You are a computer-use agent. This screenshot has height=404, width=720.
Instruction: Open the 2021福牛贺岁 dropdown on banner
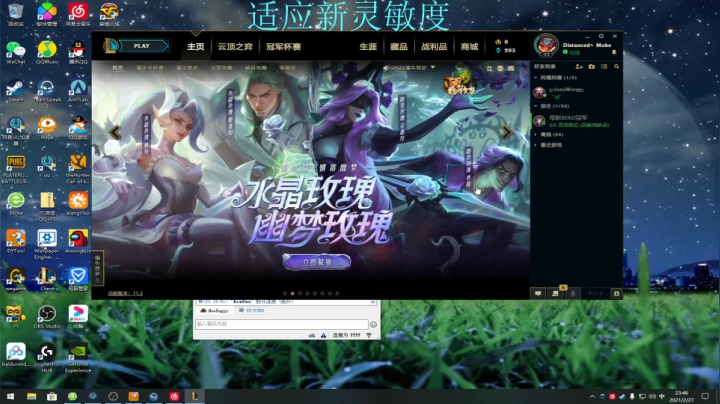[x=411, y=67]
